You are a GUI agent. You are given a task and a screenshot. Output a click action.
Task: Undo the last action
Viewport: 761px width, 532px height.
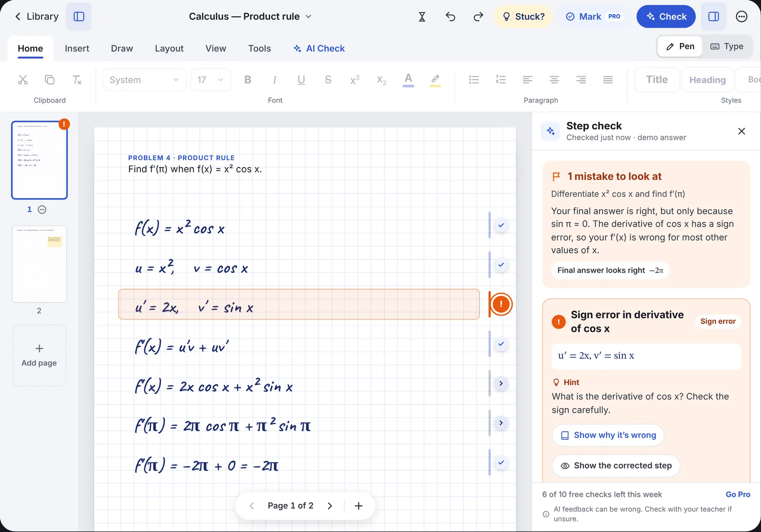pos(450,17)
